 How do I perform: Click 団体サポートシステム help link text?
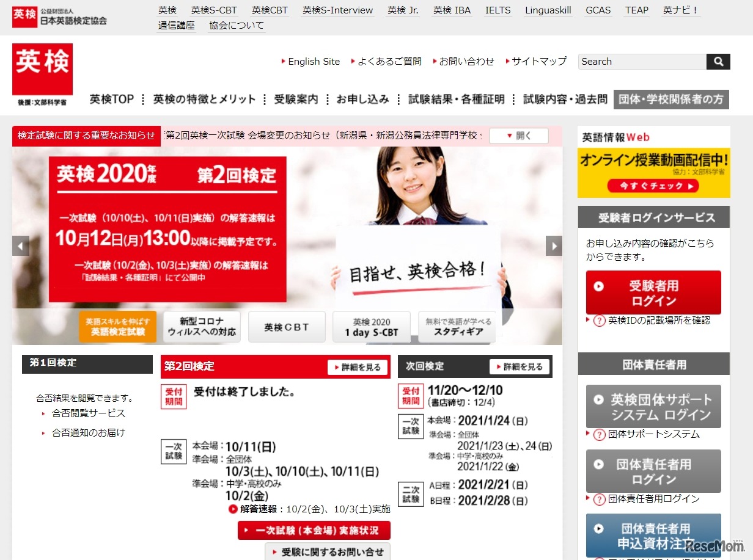click(654, 435)
